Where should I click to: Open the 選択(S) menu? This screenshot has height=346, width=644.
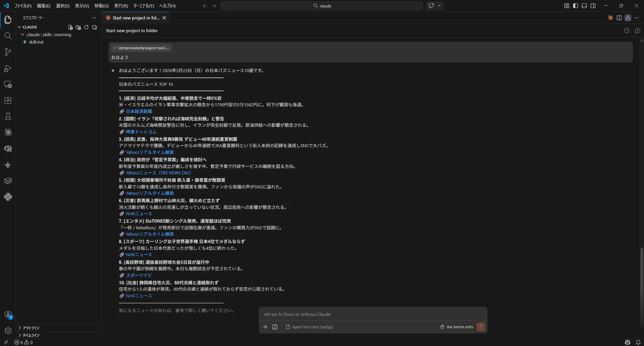tap(63, 6)
